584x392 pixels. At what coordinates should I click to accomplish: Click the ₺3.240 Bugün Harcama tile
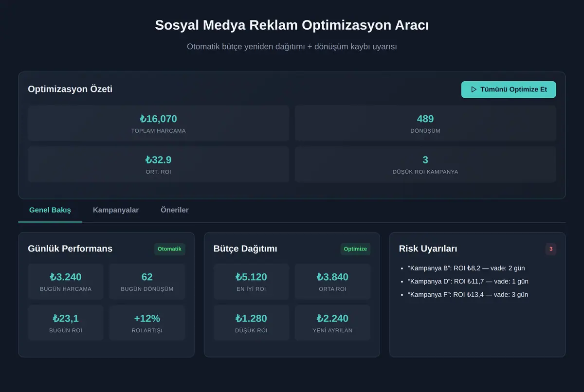point(66,282)
